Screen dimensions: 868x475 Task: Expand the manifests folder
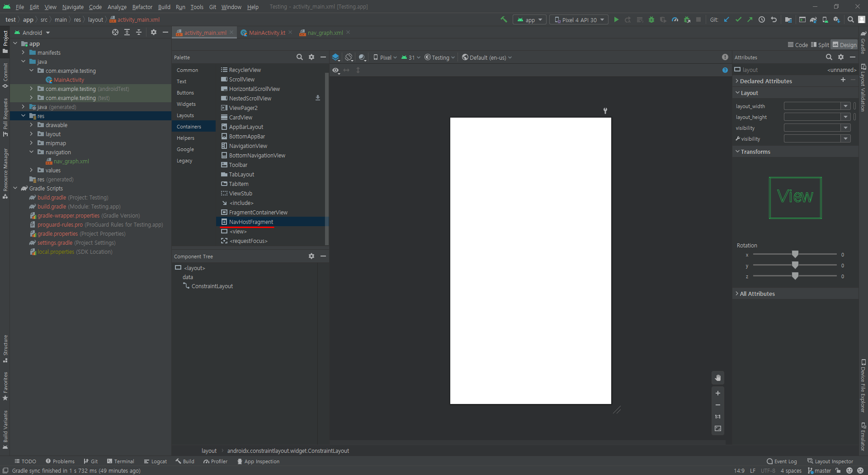tap(23, 52)
